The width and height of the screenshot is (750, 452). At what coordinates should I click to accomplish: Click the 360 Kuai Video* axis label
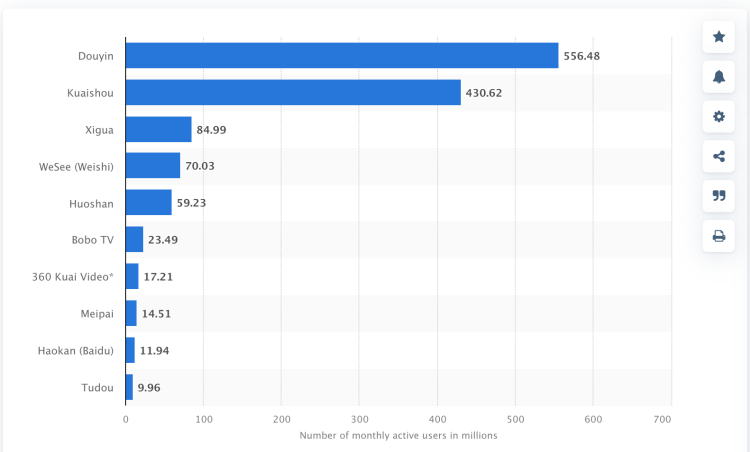tap(72, 276)
